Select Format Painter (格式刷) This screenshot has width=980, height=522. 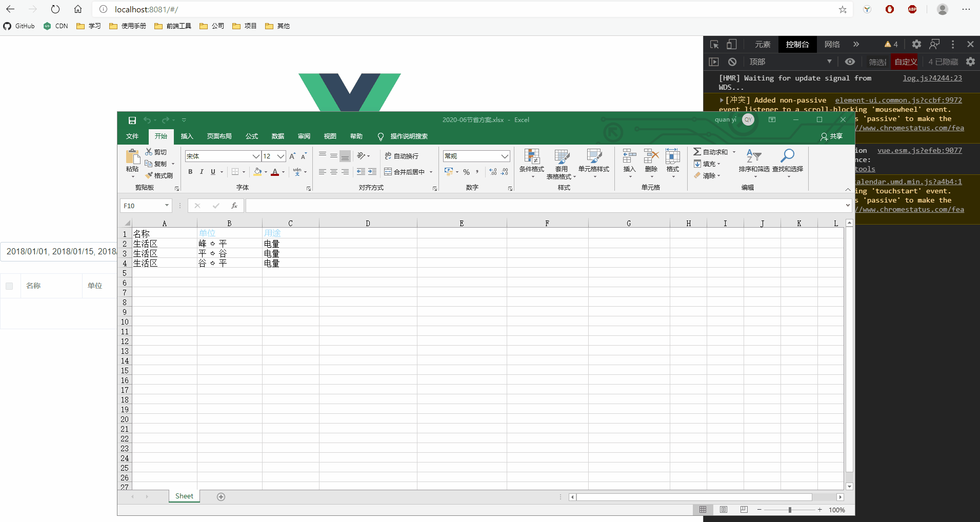[159, 175]
